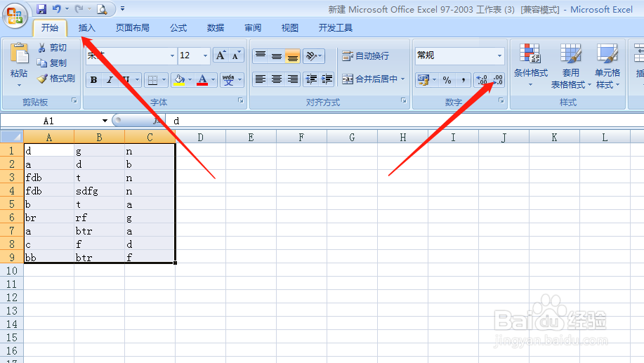Align text to middle vertically
The width and height of the screenshot is (644, 363).
[x=277, y=55]
